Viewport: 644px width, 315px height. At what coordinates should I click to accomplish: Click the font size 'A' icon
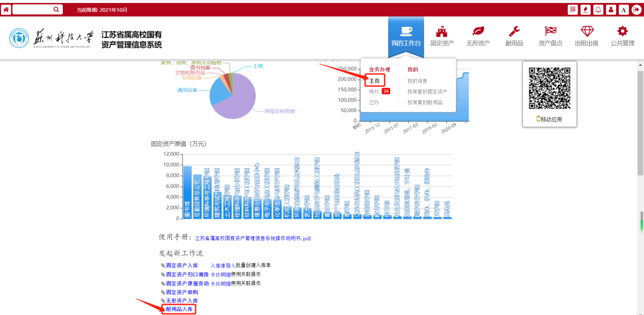coord(624,10)
